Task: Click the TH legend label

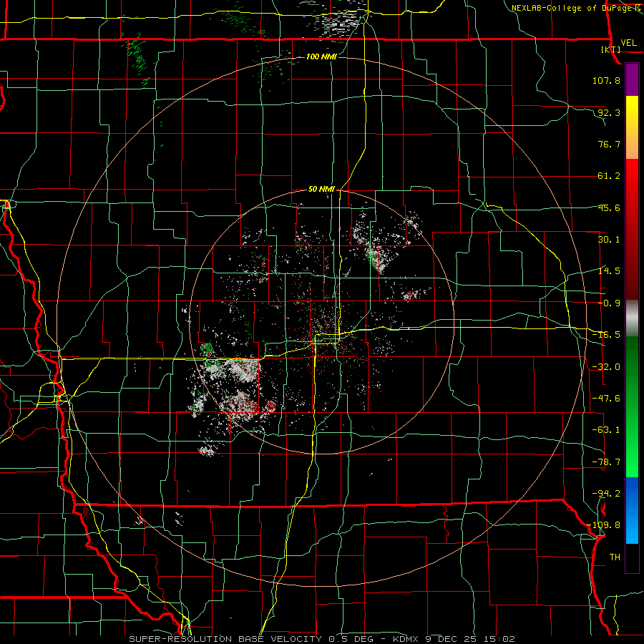Action: pos(615,557)
